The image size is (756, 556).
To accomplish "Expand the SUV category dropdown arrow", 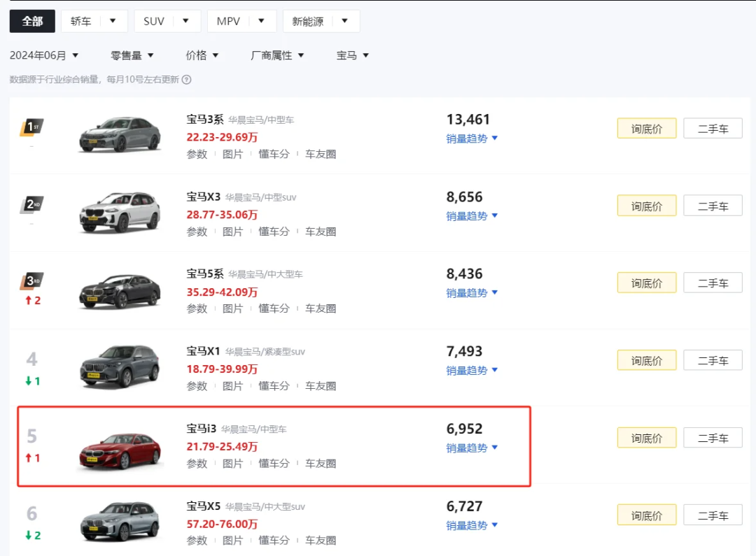I will tap(185, 21).
